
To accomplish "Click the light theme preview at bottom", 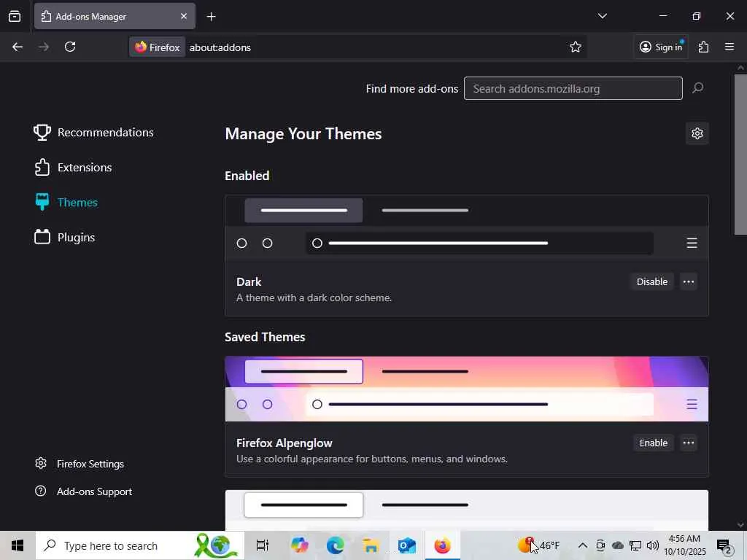I will 467,510.
